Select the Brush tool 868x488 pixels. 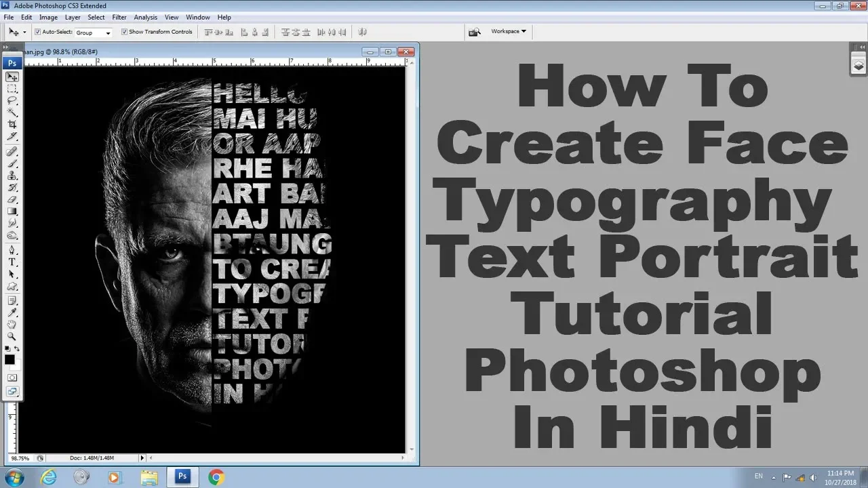[12, 163]
